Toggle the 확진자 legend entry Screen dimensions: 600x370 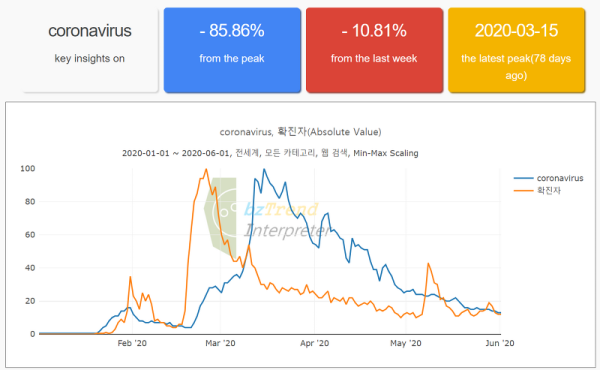[x=537, y=190]
